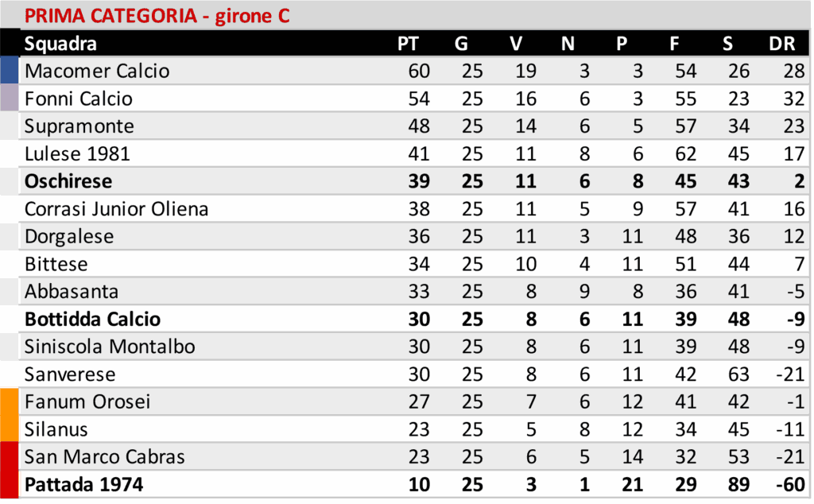This screenshot has height=504, width=814.
Task: Select the Oschirese team name
Action: pyautogui.click(x=68, y=181)
